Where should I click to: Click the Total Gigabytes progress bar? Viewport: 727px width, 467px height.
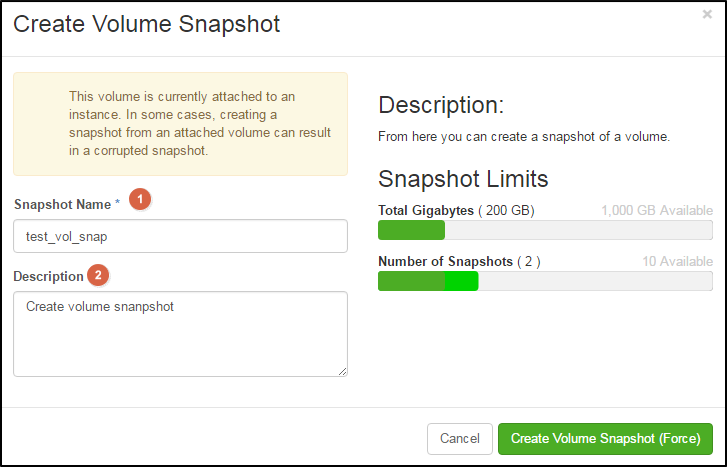[x=545, y=230]
